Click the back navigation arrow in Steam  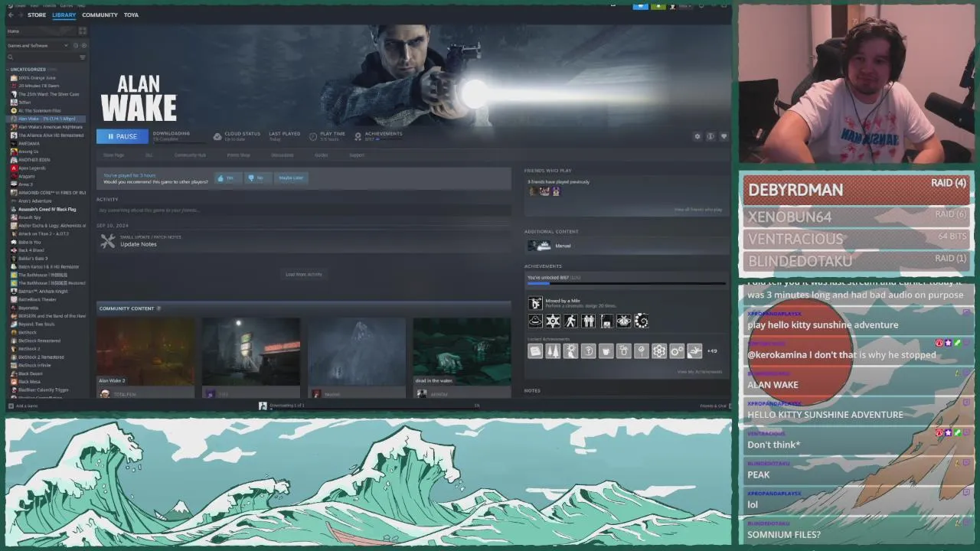coord(11,15)
